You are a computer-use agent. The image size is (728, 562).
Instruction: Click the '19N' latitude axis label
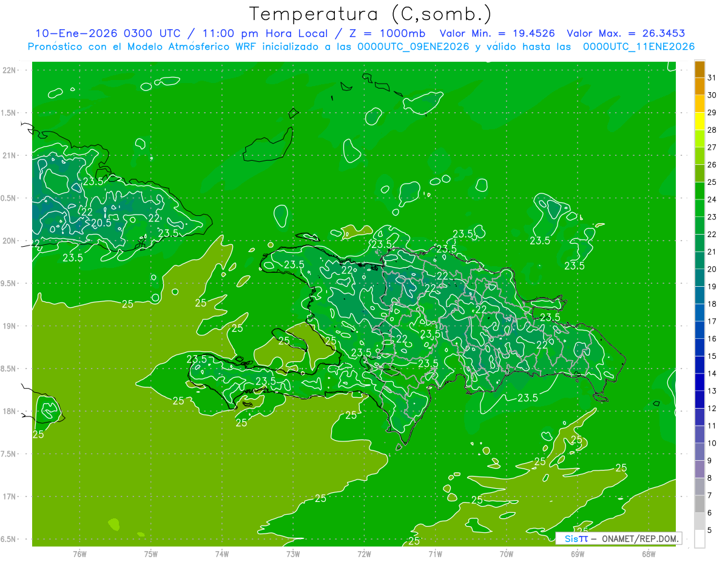click(9, 326)
